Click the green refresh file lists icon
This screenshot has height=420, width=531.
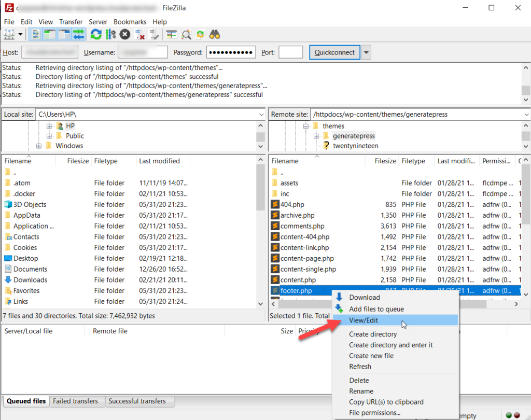tap(96, 35)
